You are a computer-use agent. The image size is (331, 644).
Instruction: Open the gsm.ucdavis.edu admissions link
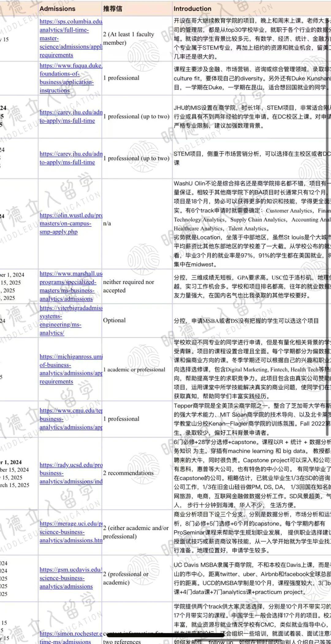pyautogui.click(x=71, y=578)
